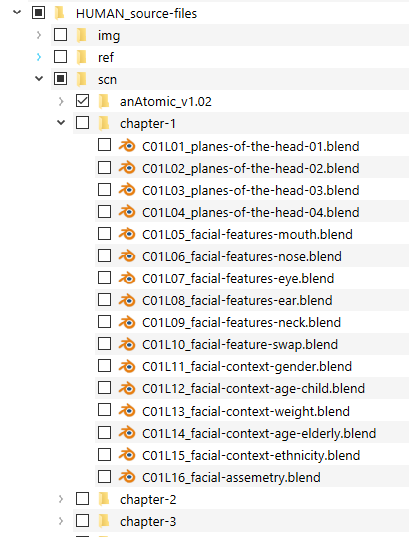Tick checkbox for C01L07_facial-features-eye.blend
409x537 pixels.
click(x=104, y=277)
